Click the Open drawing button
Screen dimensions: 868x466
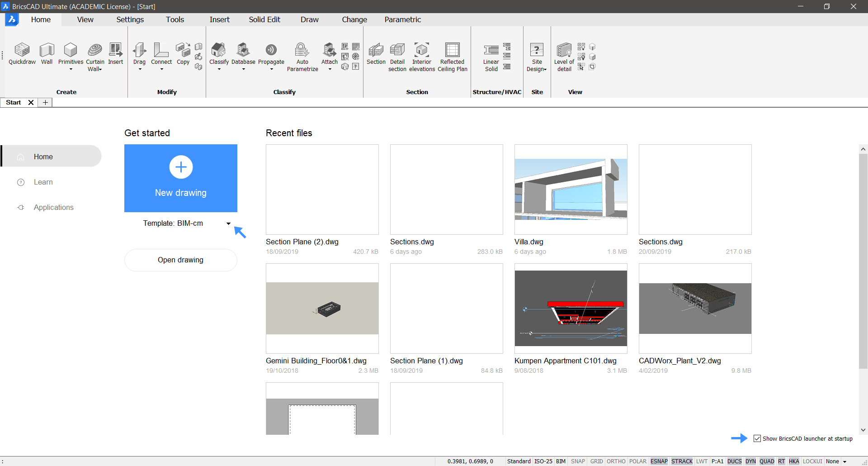tap(181, 260)
